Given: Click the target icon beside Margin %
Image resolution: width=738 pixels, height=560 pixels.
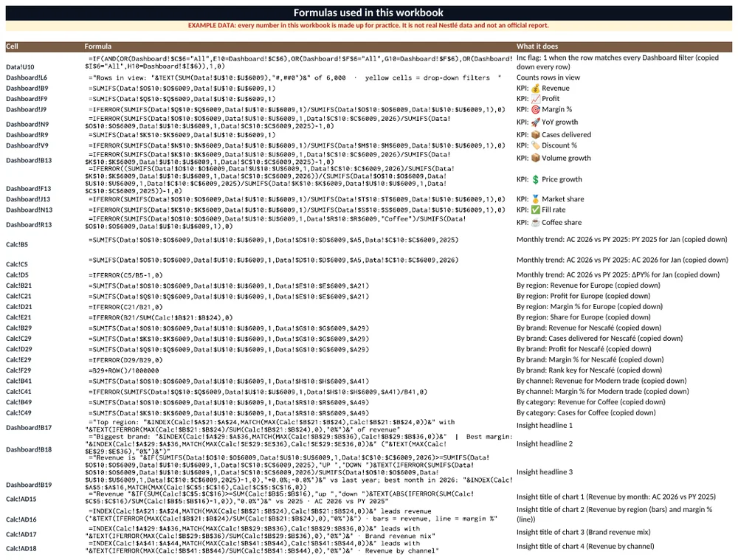Looking at the screenshot, I should pos(535,110).
